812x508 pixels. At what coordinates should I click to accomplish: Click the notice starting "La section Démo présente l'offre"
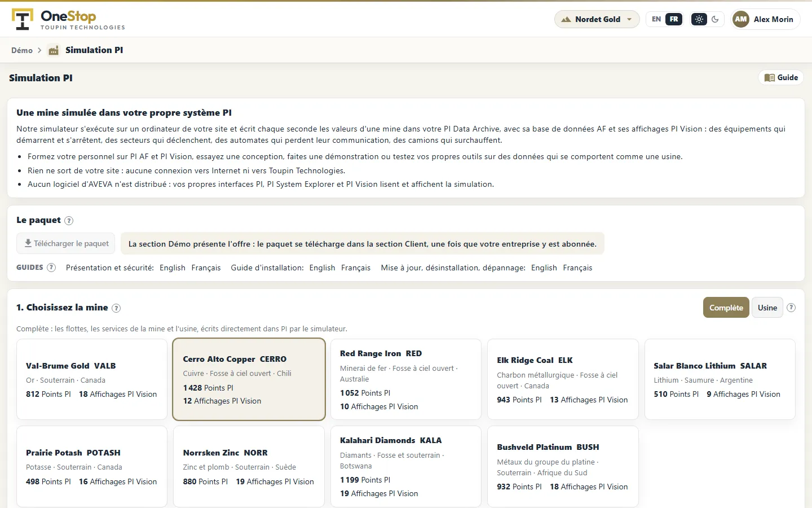point(363,244)
